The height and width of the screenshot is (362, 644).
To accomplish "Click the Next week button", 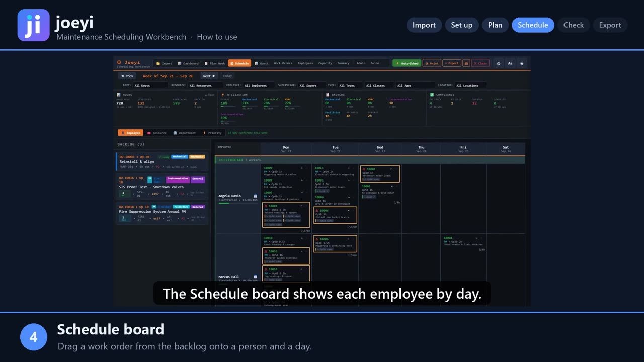I will point(209,76).
